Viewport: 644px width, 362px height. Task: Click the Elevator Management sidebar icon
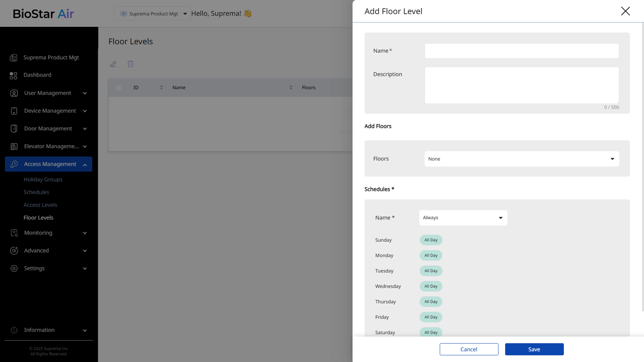point(14,146)
